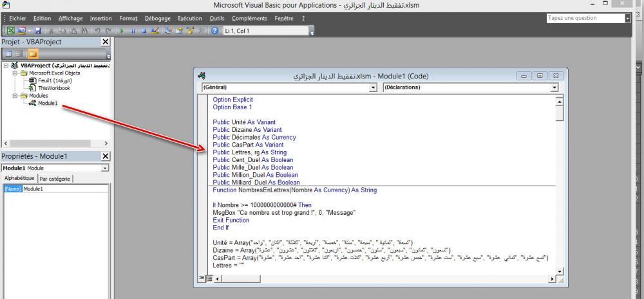Click the (Name) property cell

(x=13, y=189)
